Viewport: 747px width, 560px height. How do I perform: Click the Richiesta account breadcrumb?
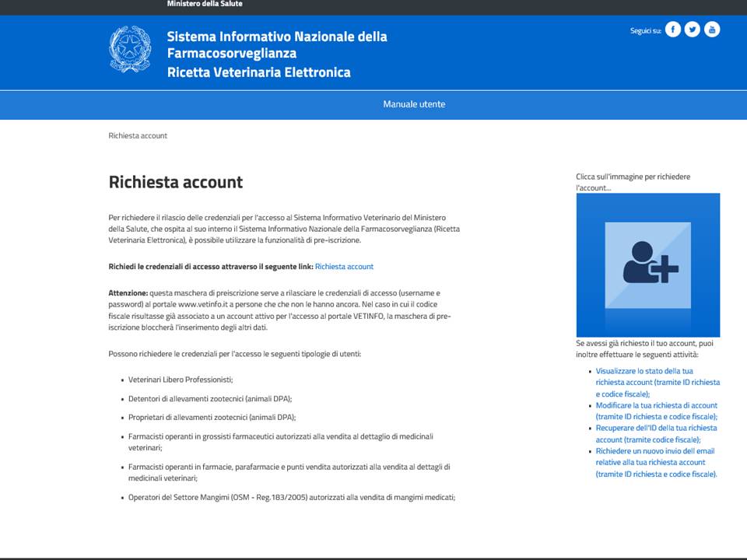[138, 135]
